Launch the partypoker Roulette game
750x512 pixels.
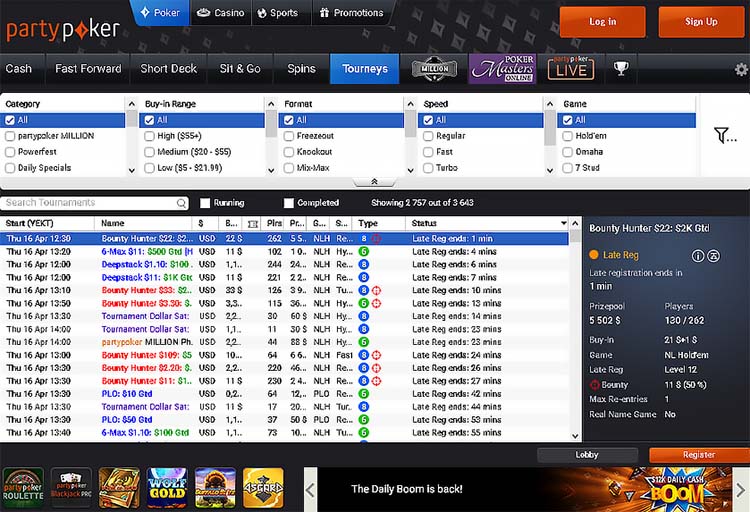click(x=23, y=488)
